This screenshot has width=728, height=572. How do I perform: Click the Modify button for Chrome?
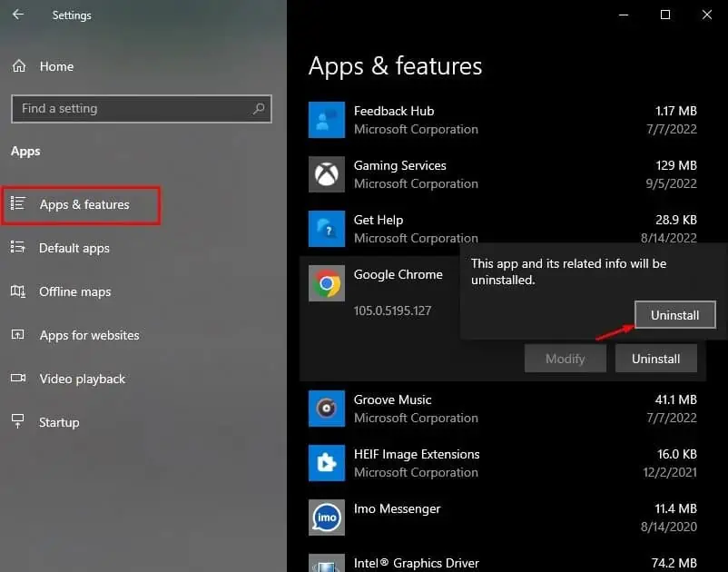click(x=565, y=359)
